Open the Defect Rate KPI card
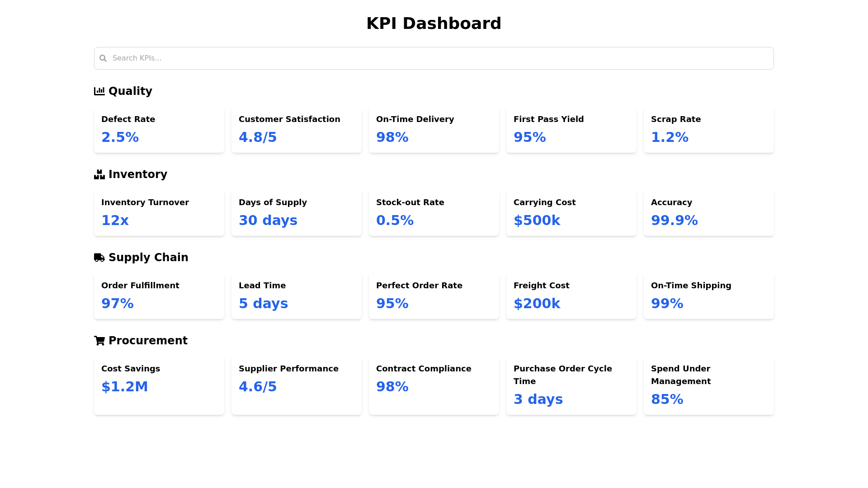868x488 pixels. click(159, 129)
